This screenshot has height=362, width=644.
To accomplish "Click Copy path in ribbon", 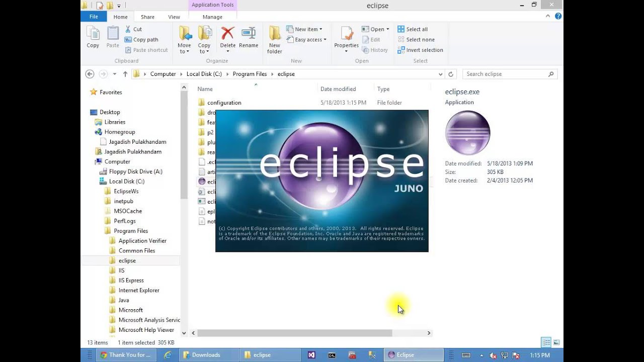I will pos(141,40).
